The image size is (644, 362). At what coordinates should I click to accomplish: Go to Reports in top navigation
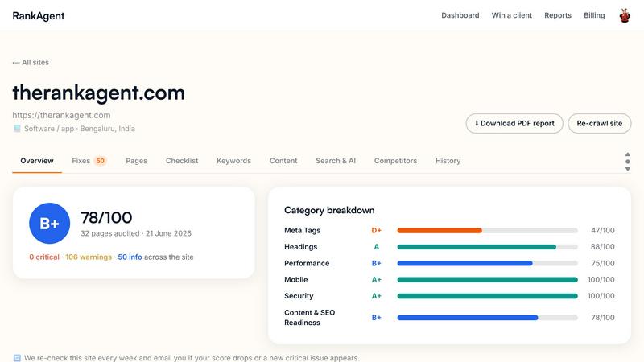[558, 15]
